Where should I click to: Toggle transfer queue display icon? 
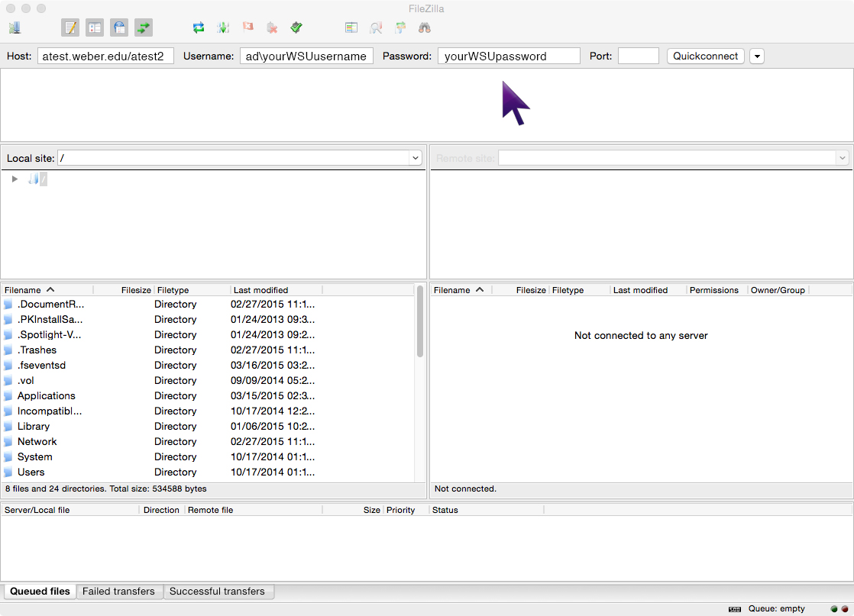click(x=144, y=28)
